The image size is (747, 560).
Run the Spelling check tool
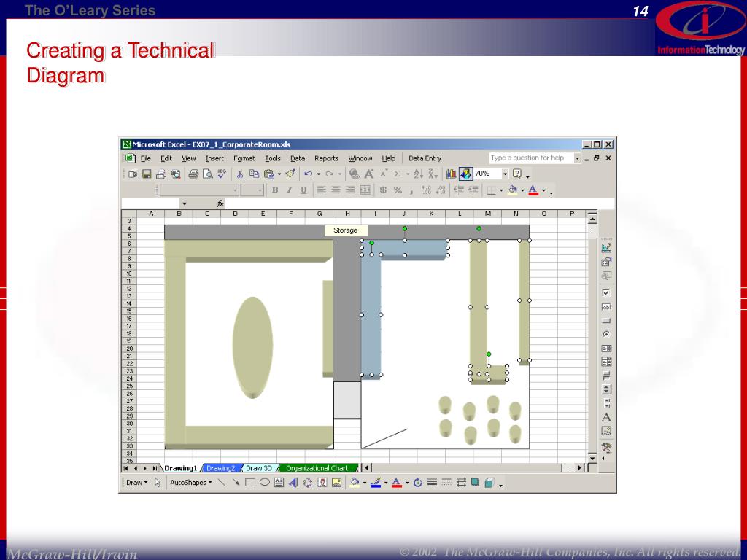pyautogui.click(x=222, y=174)
